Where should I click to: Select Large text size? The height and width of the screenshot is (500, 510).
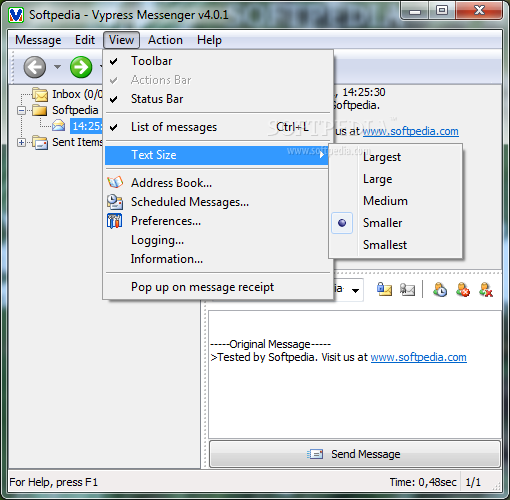tap(395, 179)
